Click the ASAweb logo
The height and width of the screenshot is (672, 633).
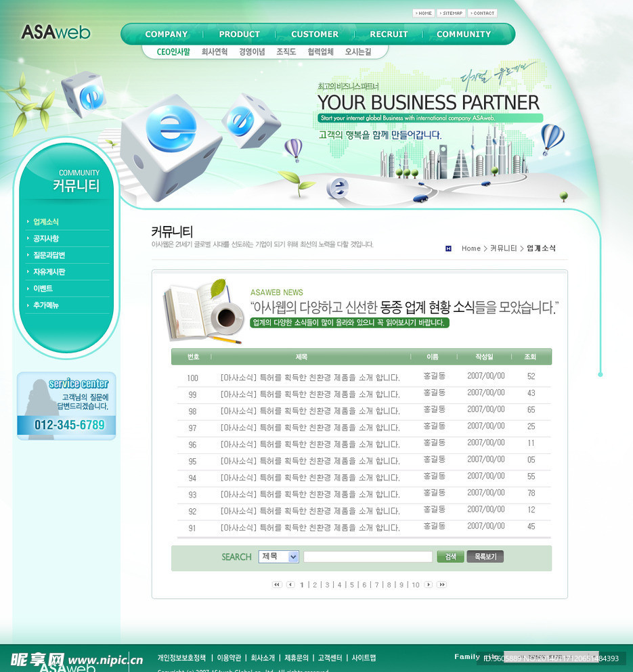coord(56,32)
